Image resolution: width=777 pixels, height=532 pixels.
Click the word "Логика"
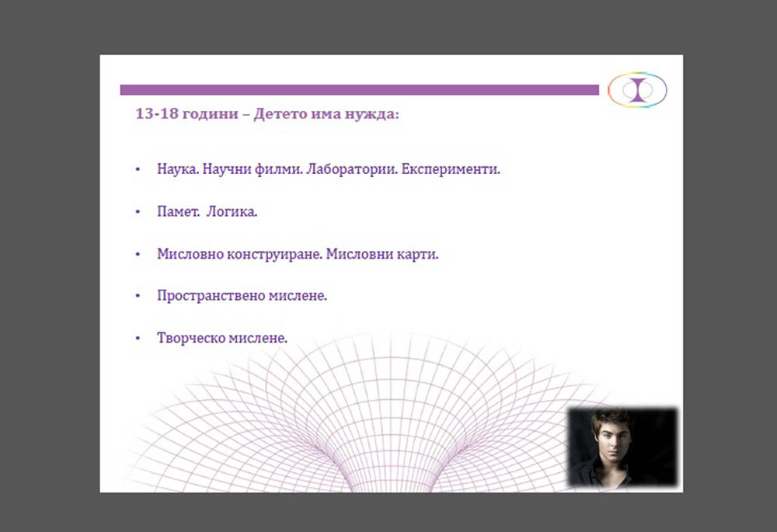231,212
